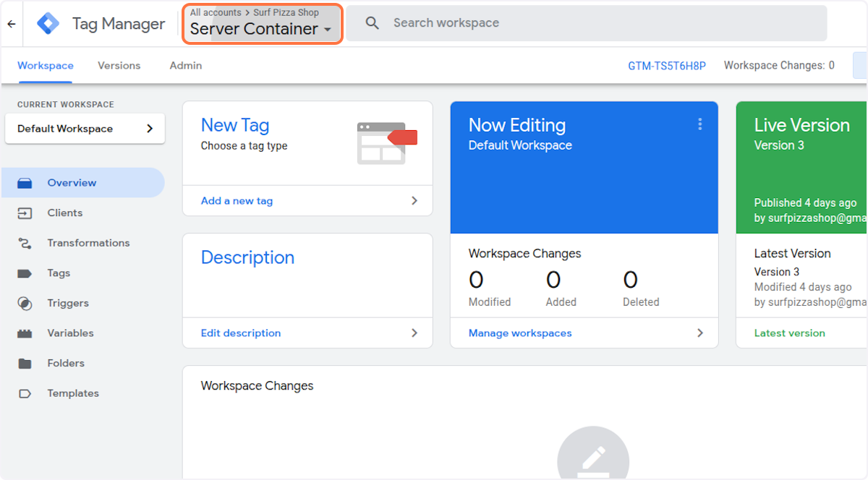Click the search magnifier icon
The image size is (868, 480).
pos(373,23)
